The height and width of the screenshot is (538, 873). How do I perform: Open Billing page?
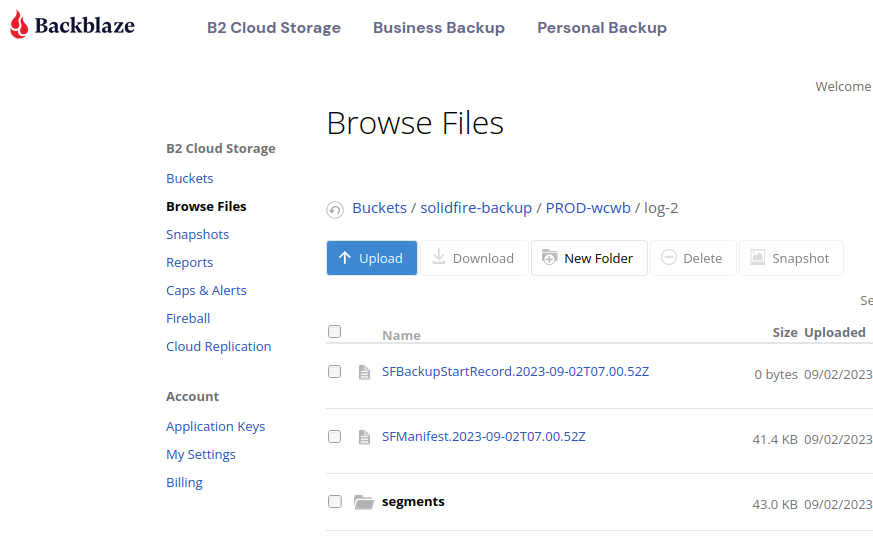pos(184,482)
